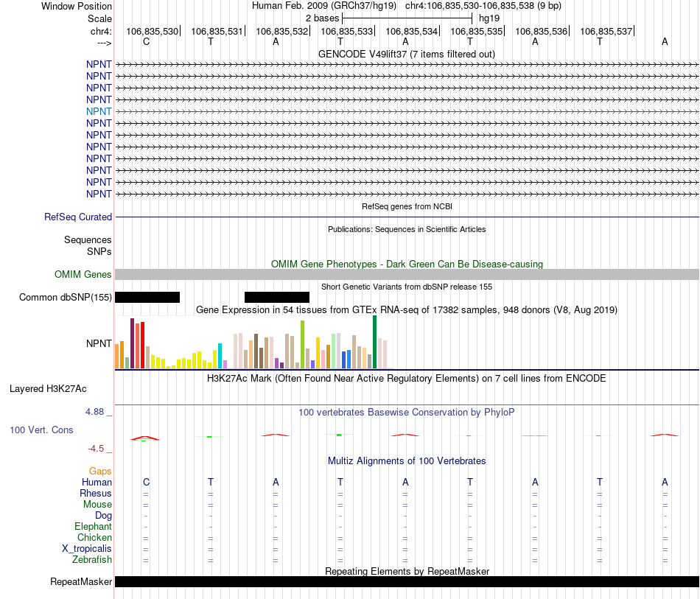Screen dimensions: 700x599
Task: Open the OMIM Genes track label
Action: point(83,275)
